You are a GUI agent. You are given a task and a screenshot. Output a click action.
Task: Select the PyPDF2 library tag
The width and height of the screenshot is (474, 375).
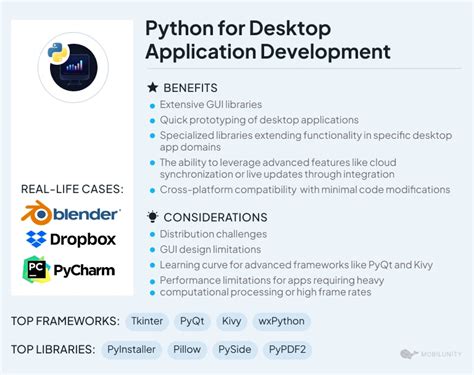[287, 350]
